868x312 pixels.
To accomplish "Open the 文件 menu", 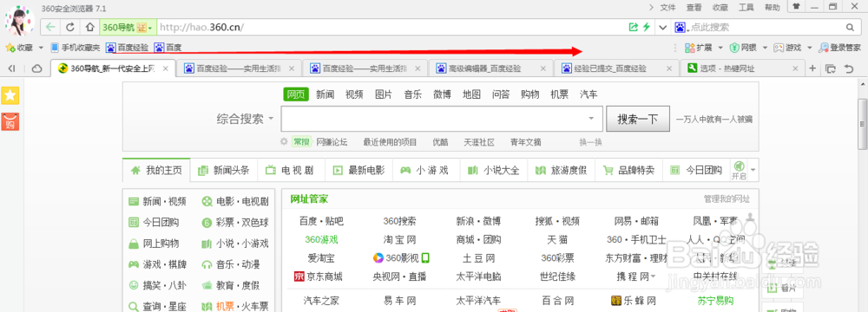I will (668, 8).
